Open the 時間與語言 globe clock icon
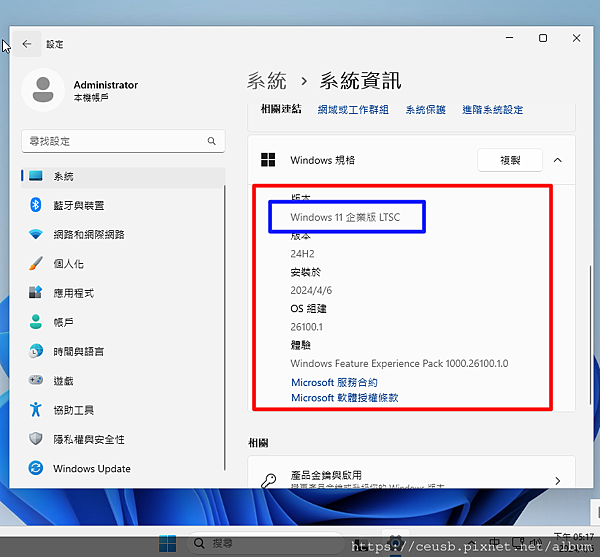600x557 pixels. point(36,351)
